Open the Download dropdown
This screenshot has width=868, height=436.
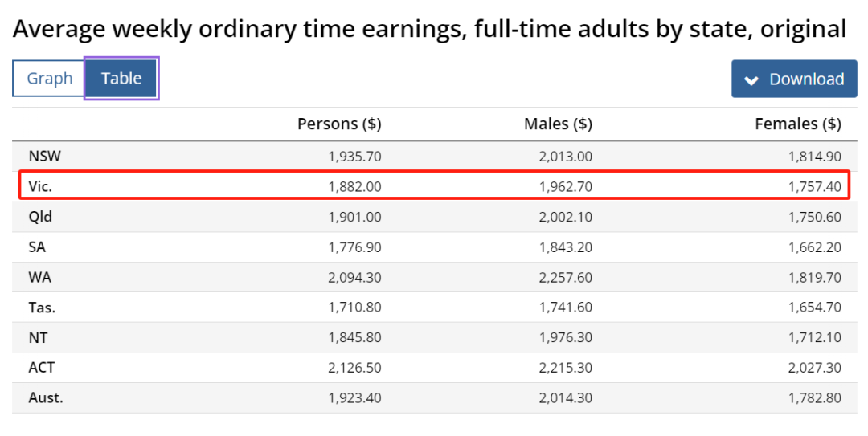(794, 79)
